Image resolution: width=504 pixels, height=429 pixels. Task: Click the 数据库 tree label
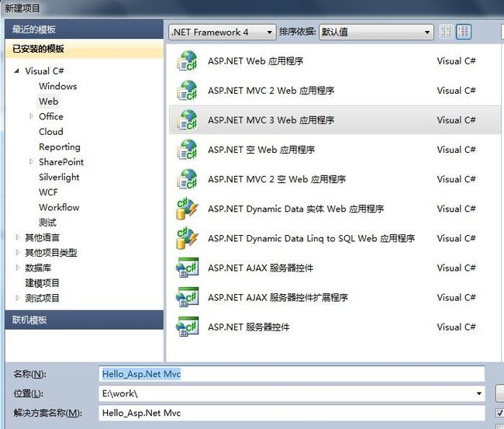(38, 268)
